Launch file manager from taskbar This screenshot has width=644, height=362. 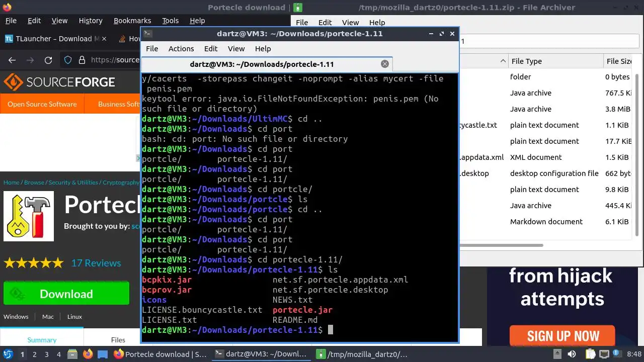(x=73, y=354)
